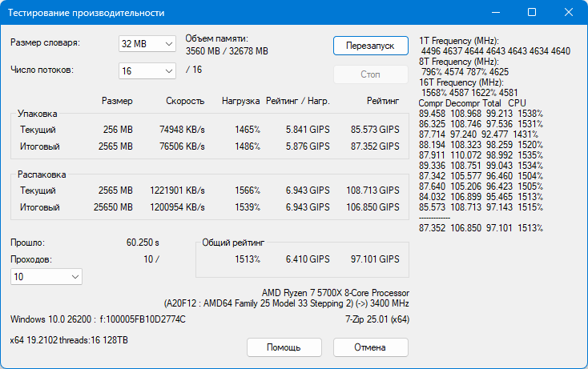Click packing total rating 87.352 GIPS
This screenshot has height=369, width=588.
[375, 146]
